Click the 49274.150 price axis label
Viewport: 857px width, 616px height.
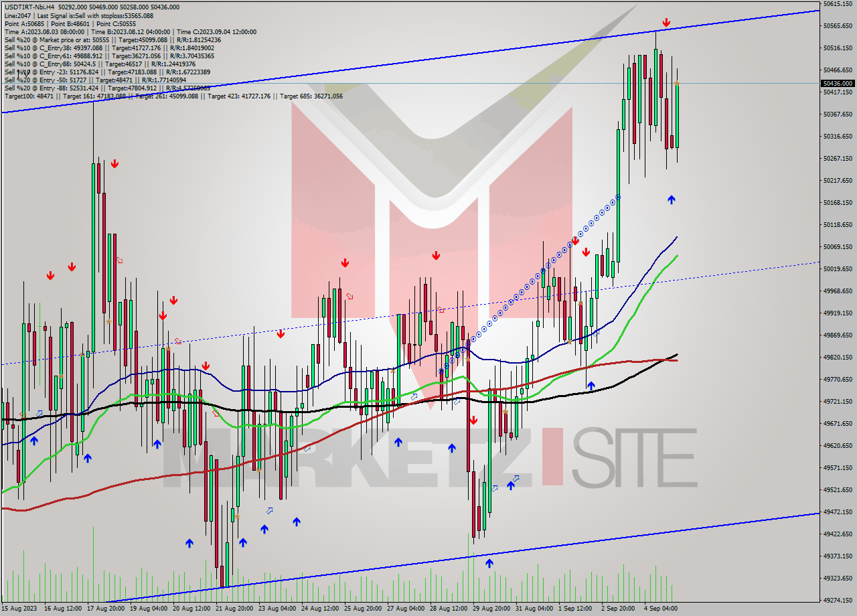[838, 601]
